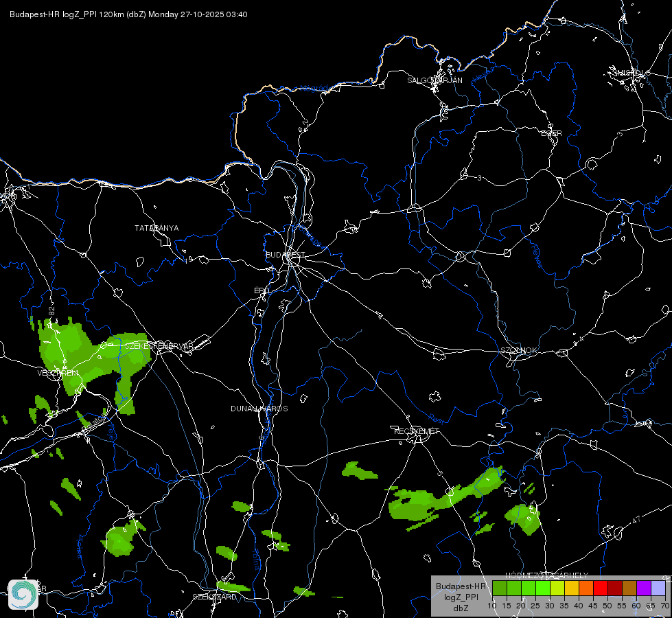This screenshot has width=672, height=618.
Task: Click the HODMEZOVASARHELY label above the legend
Action: coord(547,575)
